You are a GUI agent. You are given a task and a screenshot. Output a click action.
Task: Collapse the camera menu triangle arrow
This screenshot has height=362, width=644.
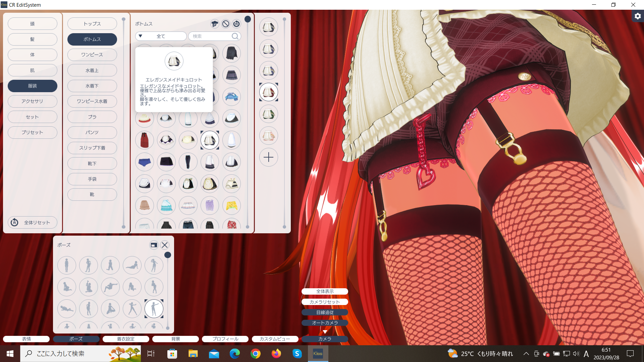tap(325, 331)
